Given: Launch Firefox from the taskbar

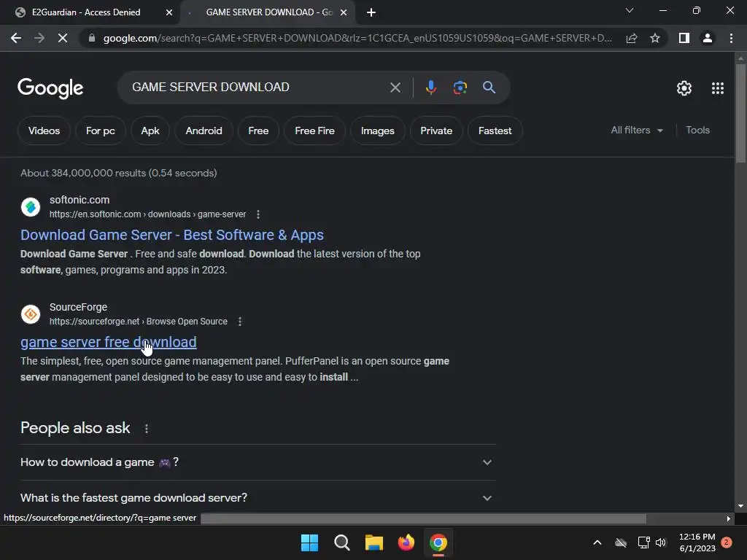Looking at the screenshot, I should [406, 542].
